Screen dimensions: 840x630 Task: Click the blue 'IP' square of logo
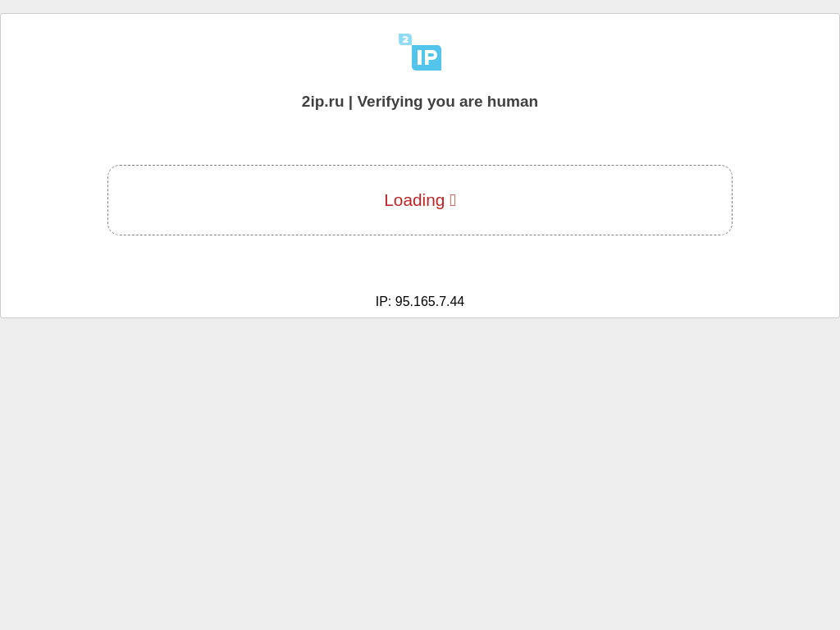tap(427, 58)
